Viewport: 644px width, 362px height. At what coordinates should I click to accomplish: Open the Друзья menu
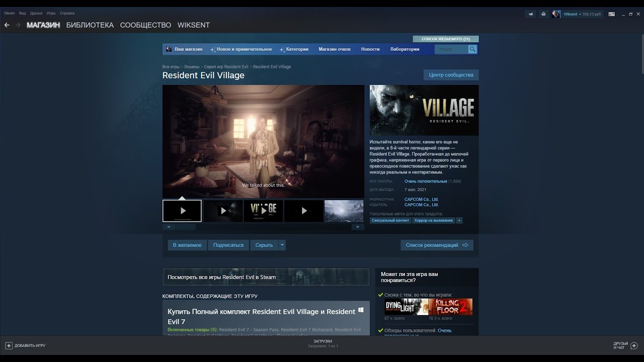36,13
